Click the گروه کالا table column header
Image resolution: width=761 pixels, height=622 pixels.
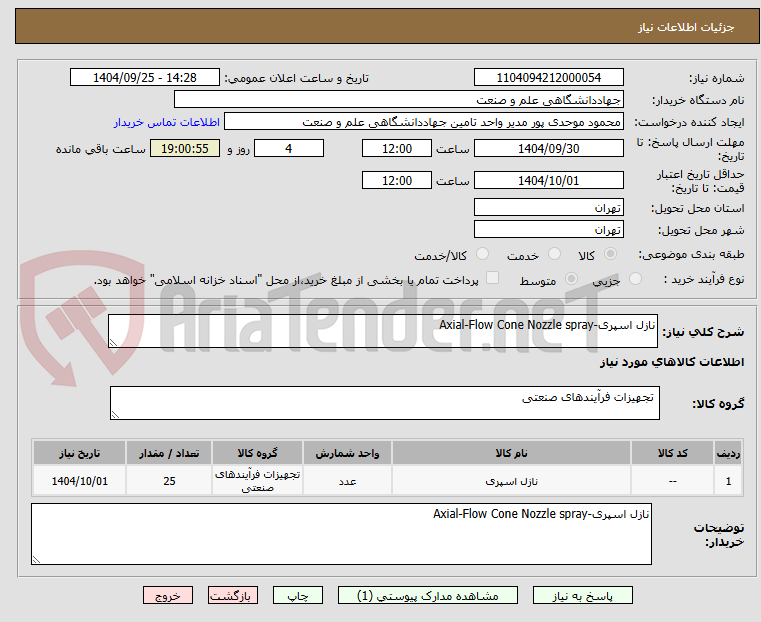(257, 453)
